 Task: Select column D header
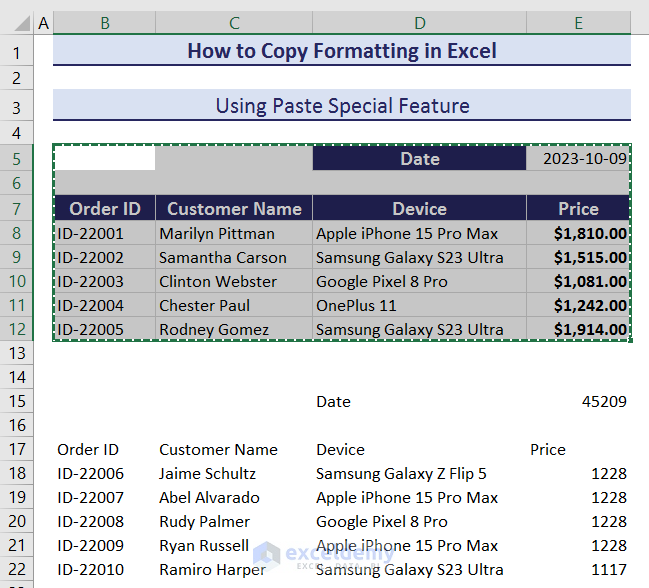tap(419, 22)
